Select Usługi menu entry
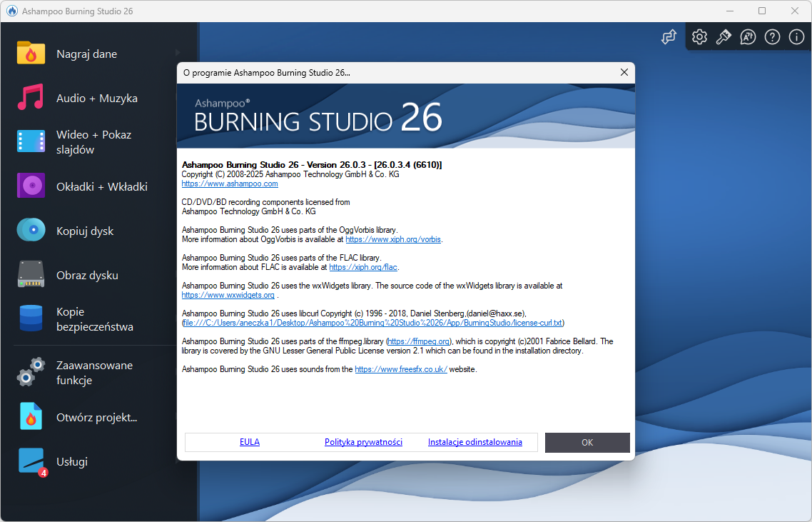This screenshot has height=522, width=812. 72,462
